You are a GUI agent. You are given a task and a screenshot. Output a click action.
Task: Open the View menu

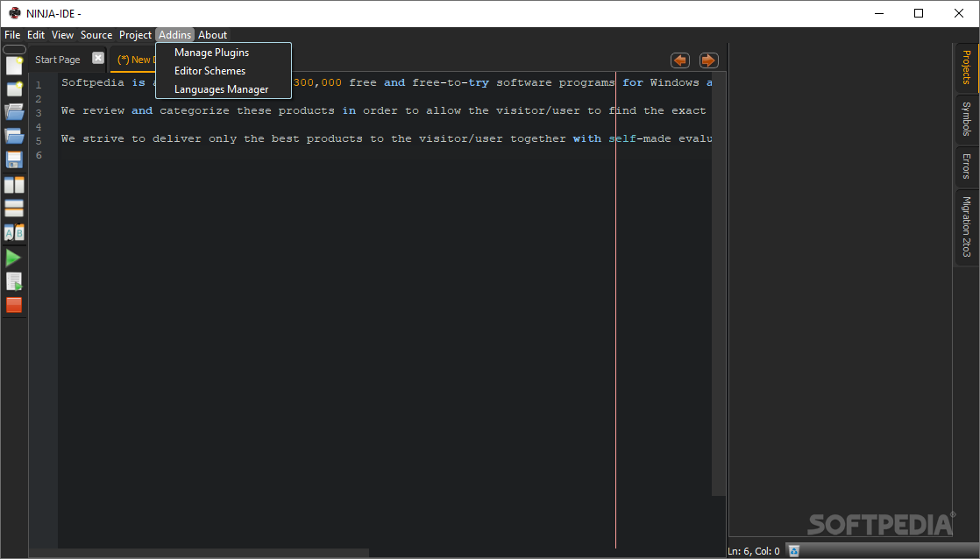pyautogui.click(x=62, y=35)
